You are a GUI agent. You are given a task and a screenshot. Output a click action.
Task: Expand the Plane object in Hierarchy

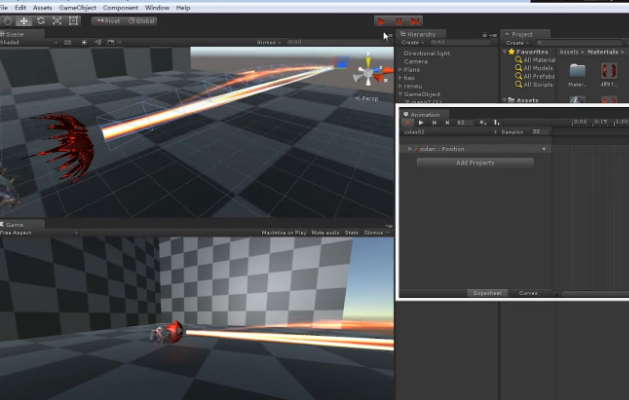click(400, 69)
